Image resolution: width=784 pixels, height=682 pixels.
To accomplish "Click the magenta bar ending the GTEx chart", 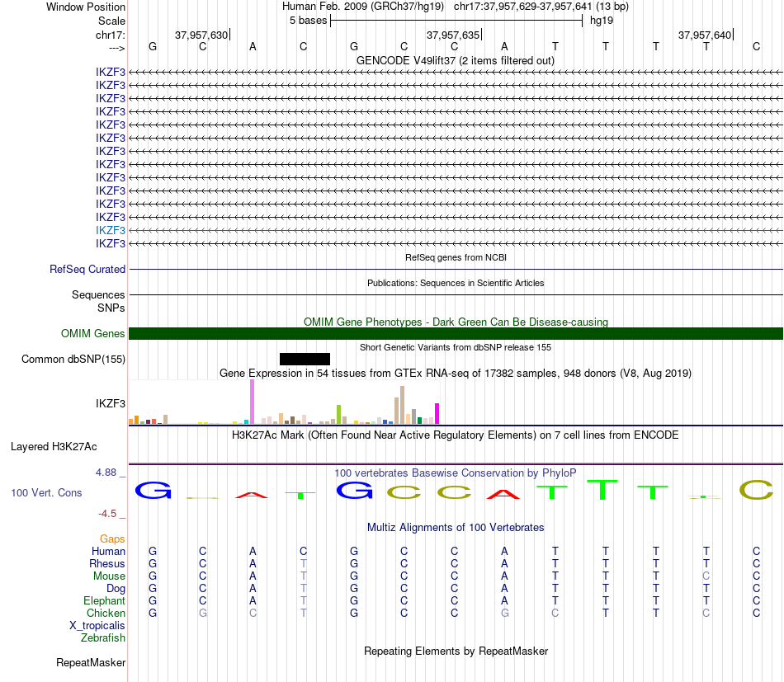I will (x=437, y=414).
